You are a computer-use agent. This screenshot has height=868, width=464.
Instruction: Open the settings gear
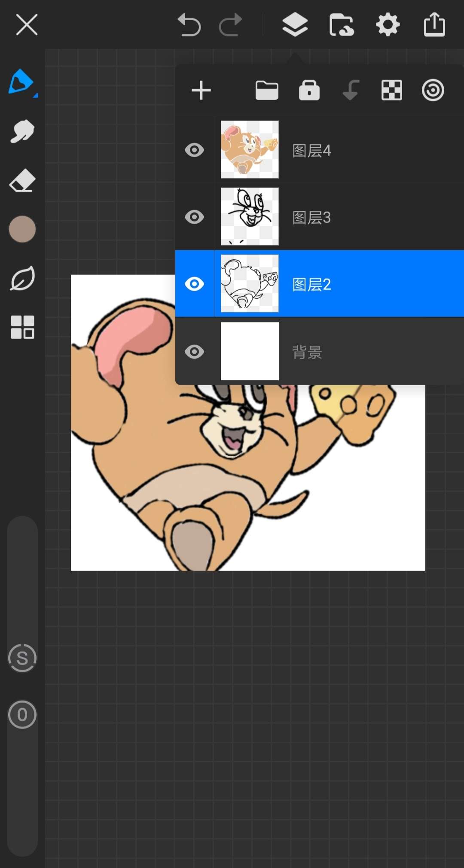click(x=388, y=25)
